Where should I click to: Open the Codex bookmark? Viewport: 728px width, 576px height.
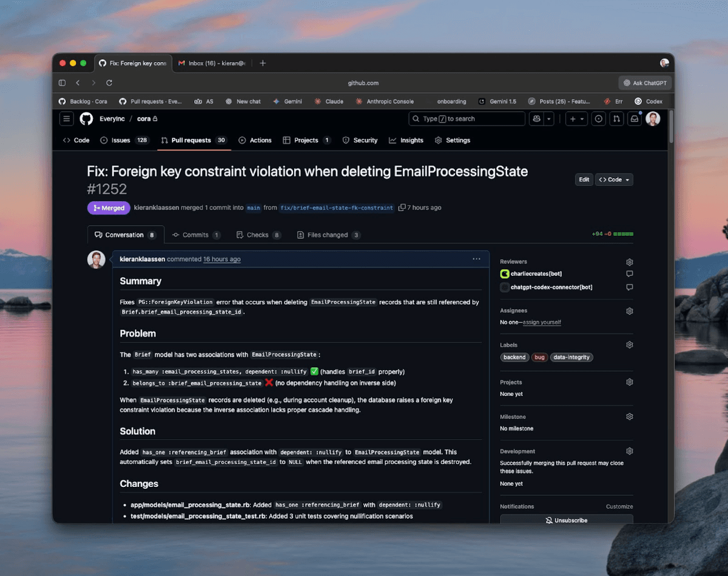pos(649,101)
